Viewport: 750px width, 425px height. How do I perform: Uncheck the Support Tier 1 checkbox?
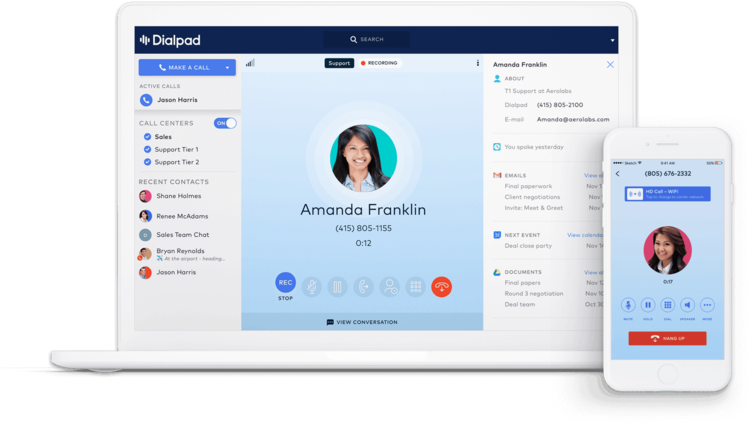pyautogui.click(x=147, y=149)
